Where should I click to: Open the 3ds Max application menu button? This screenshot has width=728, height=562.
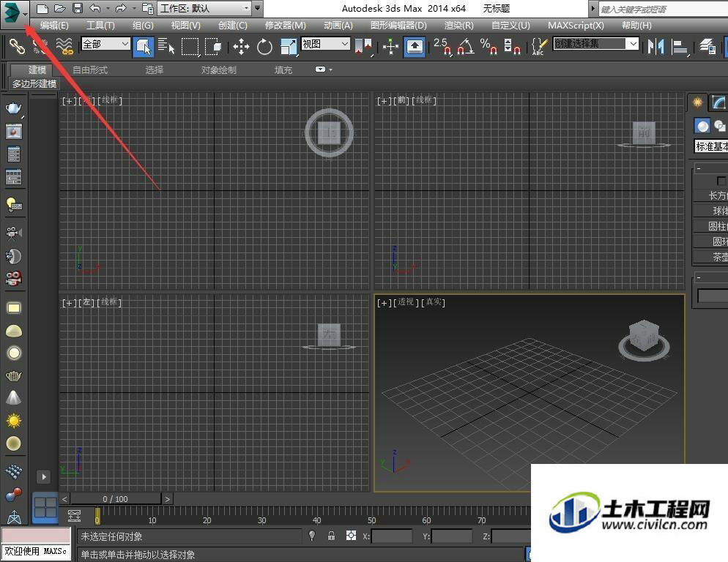15,13
